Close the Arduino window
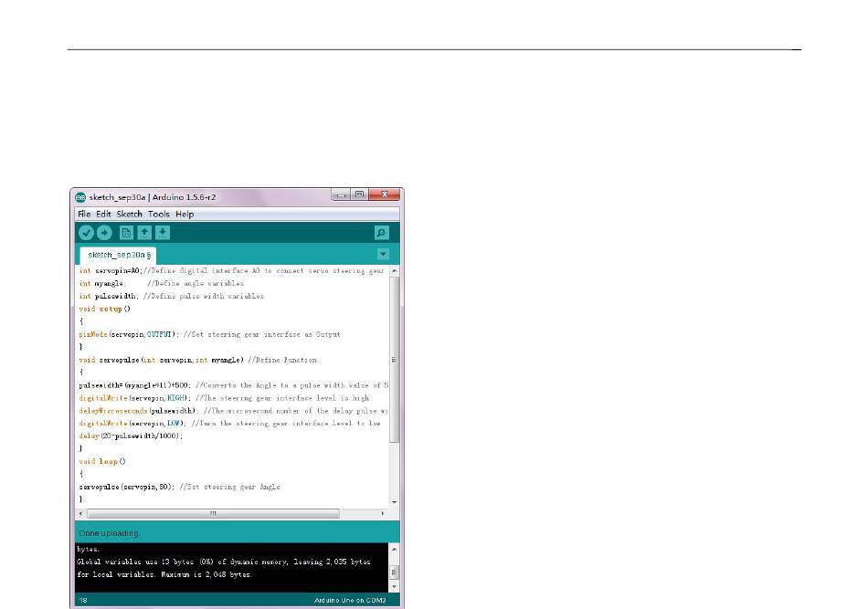868x609 pixels. 385,194
